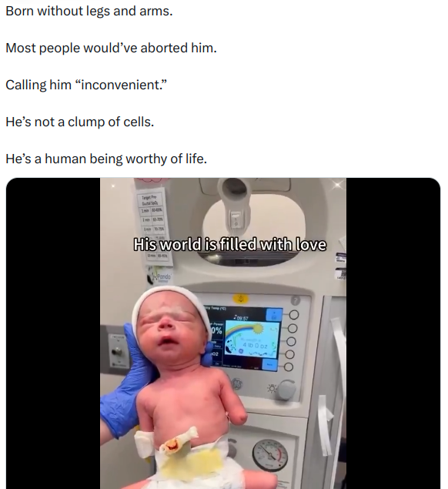Click the yellow alarm bell icon on warmer
The width and height of the screenshot is (448, 489).
coord(241,300)
